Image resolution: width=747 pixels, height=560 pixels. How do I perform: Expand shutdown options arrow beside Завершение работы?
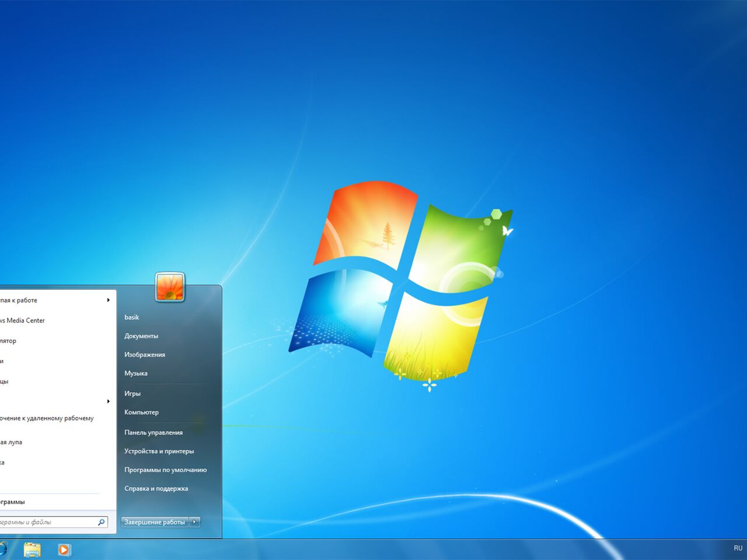[195, 522]
